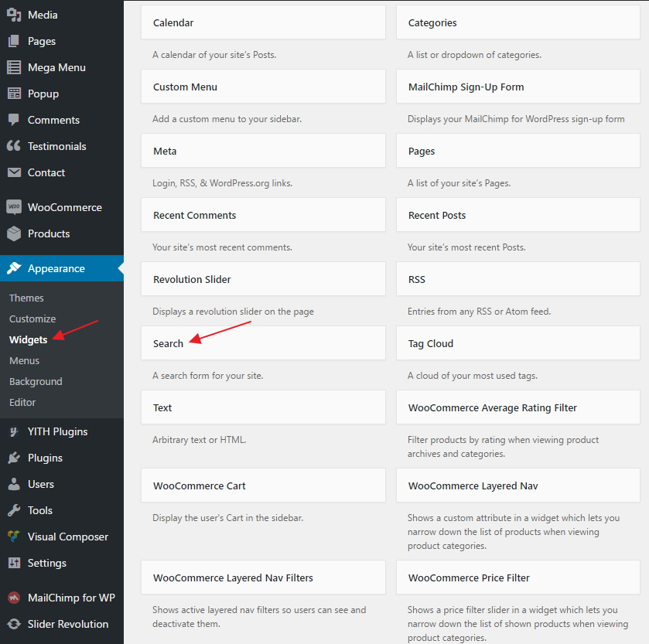Click 'A calendar of your site's Posts.' text
The image size is (649, 644).
click(x=214, y=55)
